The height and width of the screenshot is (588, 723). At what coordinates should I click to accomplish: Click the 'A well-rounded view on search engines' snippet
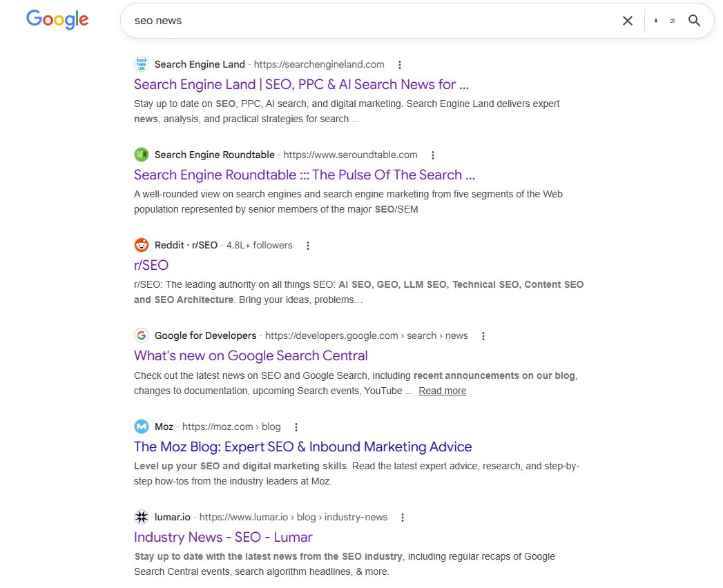coord(348,202)
